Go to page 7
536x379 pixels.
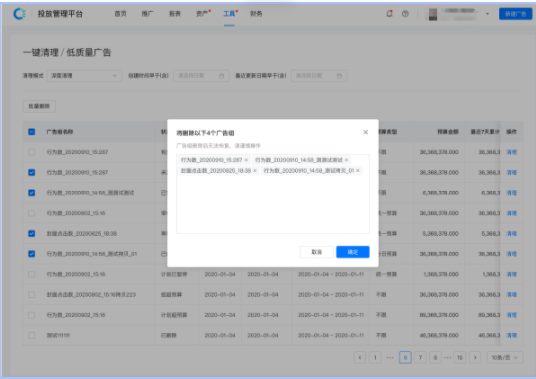pyautogui.click(x=420, y=357)
